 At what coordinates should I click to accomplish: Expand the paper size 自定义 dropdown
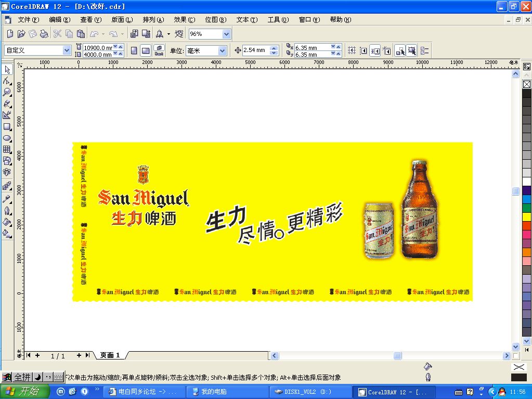click(67, 50)
